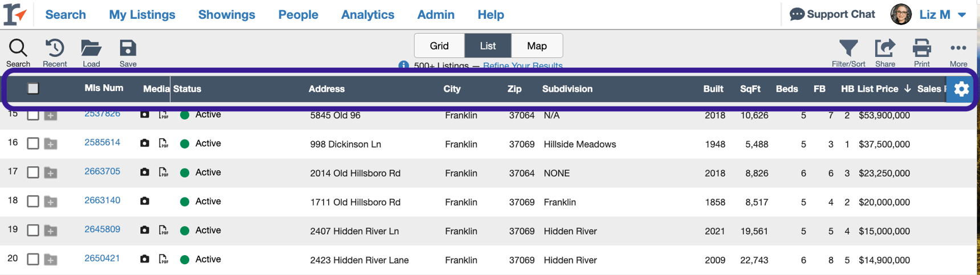Open column settings gear icon
Viewport: 980px width, 275px height.
point(961,89)
